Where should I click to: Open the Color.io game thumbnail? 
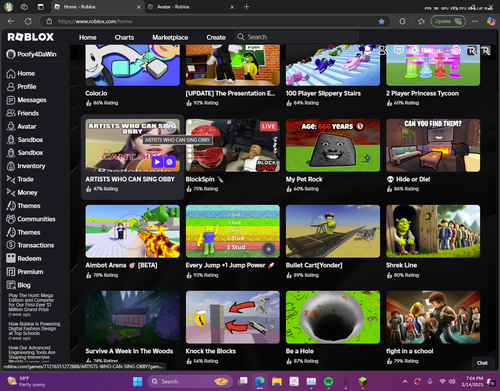point(132,65)
